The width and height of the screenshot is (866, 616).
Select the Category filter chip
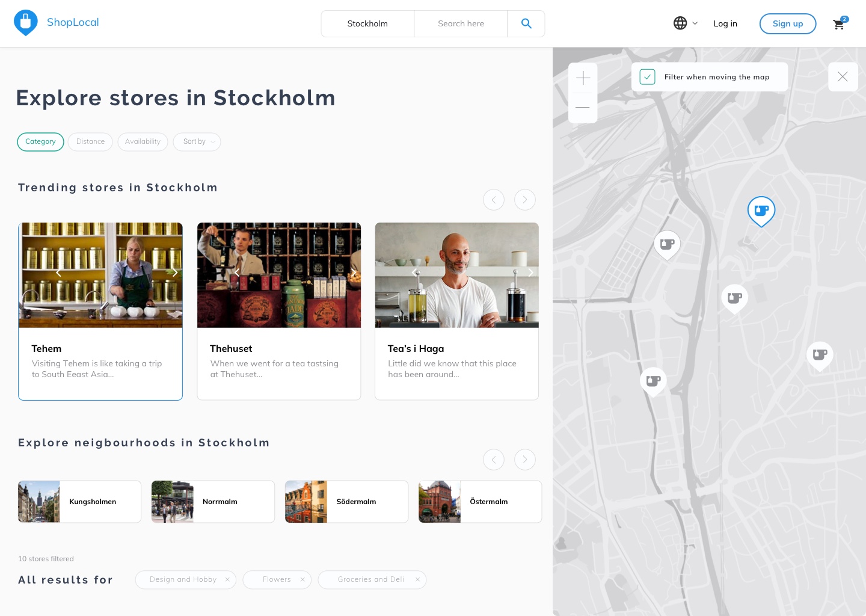(x=40, y=142)
